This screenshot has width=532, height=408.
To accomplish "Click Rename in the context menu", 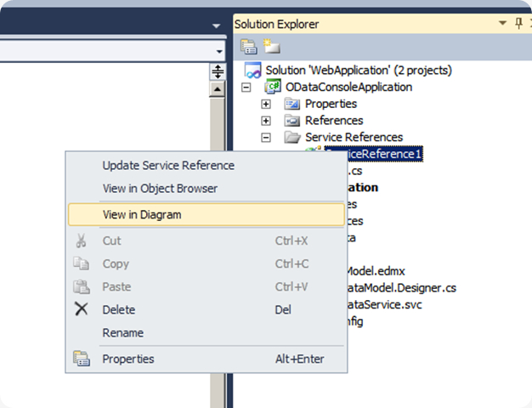I will pyautogui.click(x=123, y=332).
